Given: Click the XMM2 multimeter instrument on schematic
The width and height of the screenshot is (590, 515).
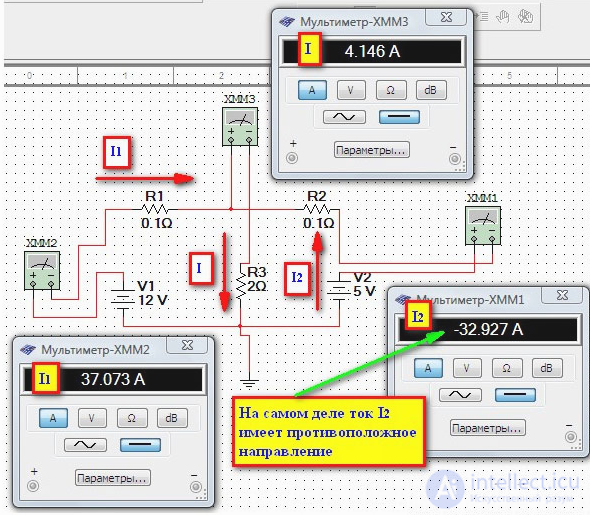Looking at the screenshot, I should 42,270.
